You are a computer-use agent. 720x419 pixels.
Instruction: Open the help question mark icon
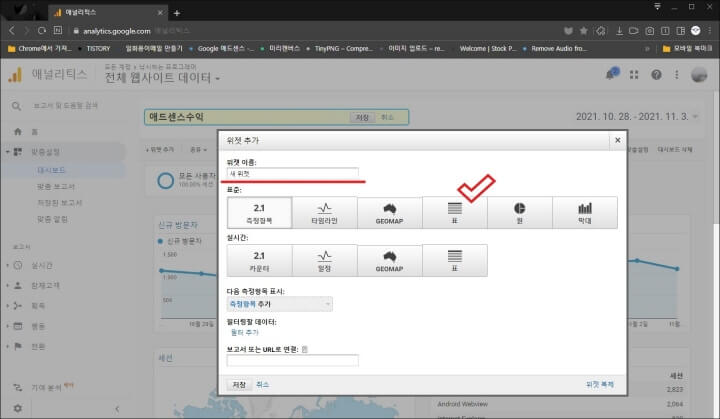tap(656, 74)
